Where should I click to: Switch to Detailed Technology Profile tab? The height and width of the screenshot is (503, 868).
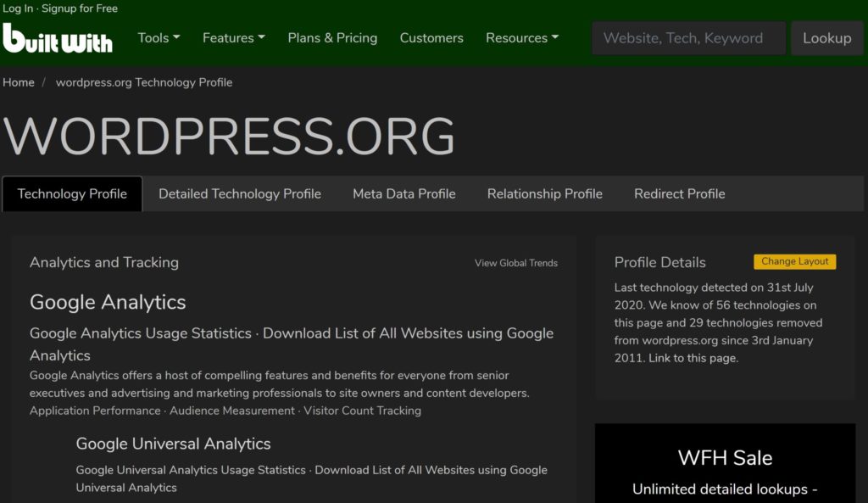tap(240, 194)
